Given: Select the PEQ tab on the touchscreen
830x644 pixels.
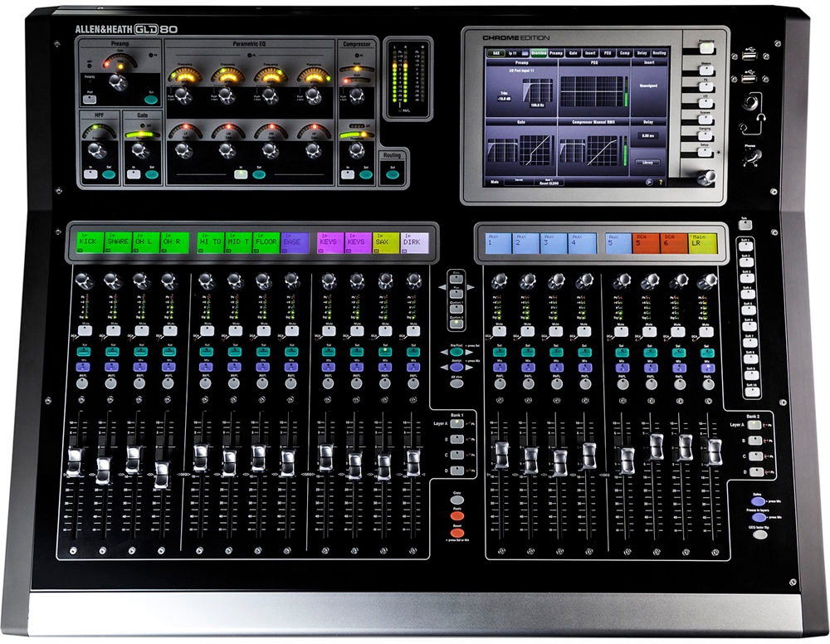Looking at the screenshot, I should pyautogui.click(x=608, y=53).
